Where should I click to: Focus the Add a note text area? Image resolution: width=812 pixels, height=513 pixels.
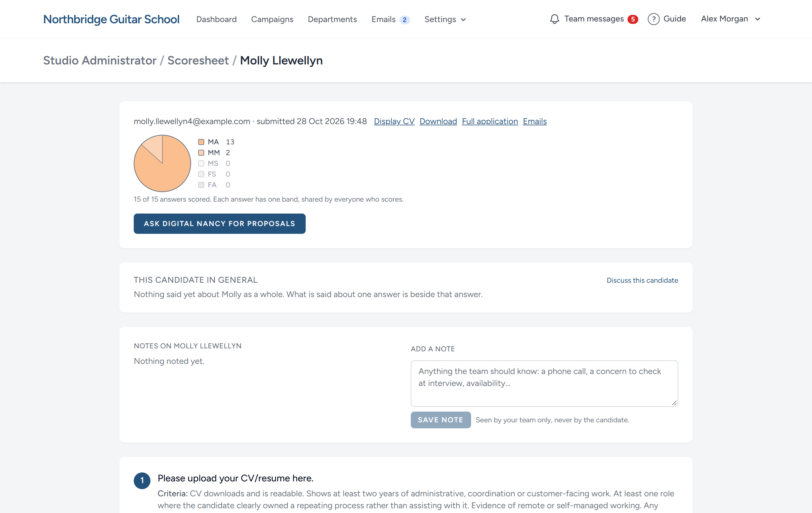(544, 383)
